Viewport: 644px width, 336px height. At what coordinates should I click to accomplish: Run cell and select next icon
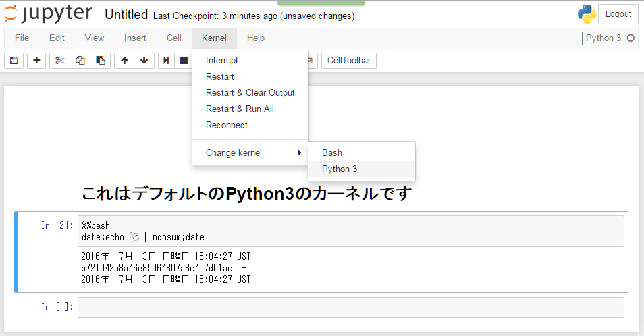click(x=166, y=61)
